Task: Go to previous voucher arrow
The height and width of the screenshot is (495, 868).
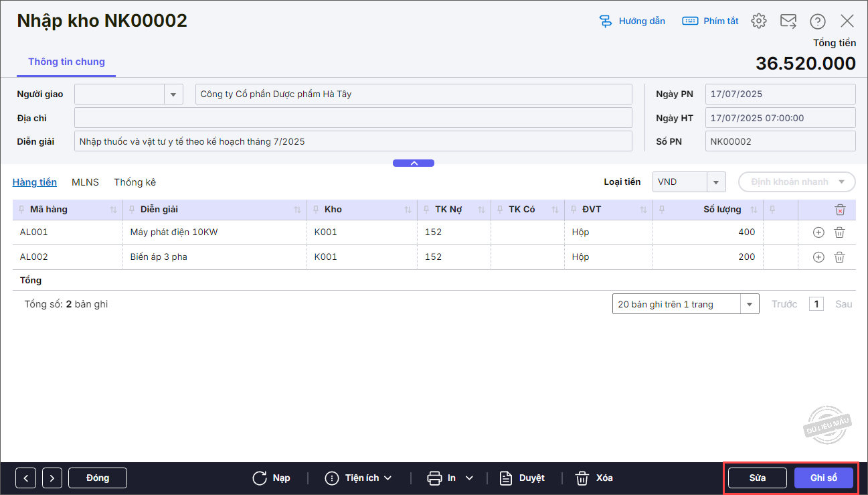Action: [25, 478]
